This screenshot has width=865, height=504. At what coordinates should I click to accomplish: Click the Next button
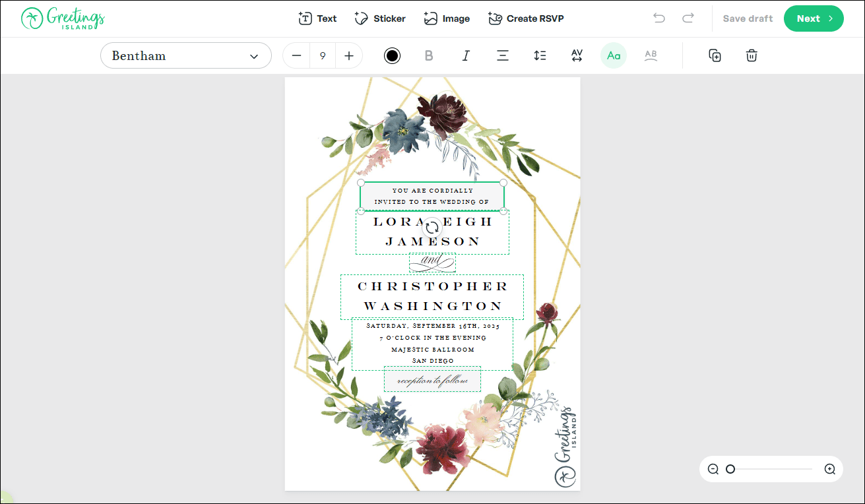click(814, 18)
